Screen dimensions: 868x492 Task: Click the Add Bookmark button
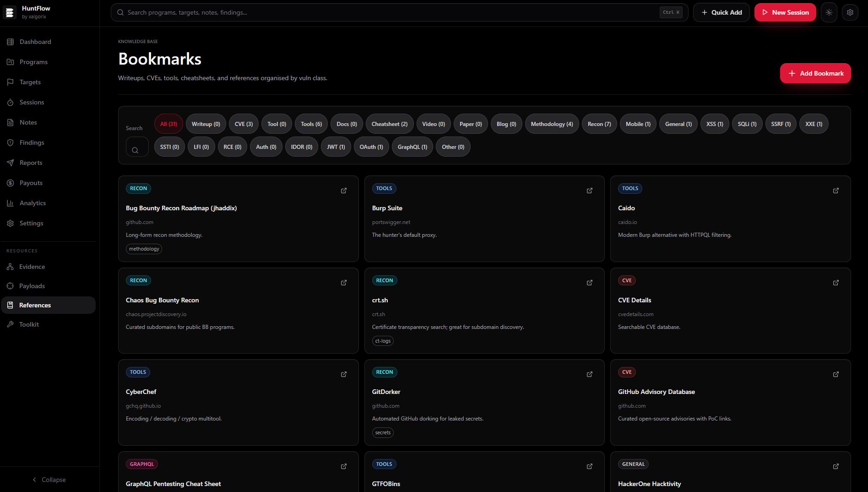815,73
